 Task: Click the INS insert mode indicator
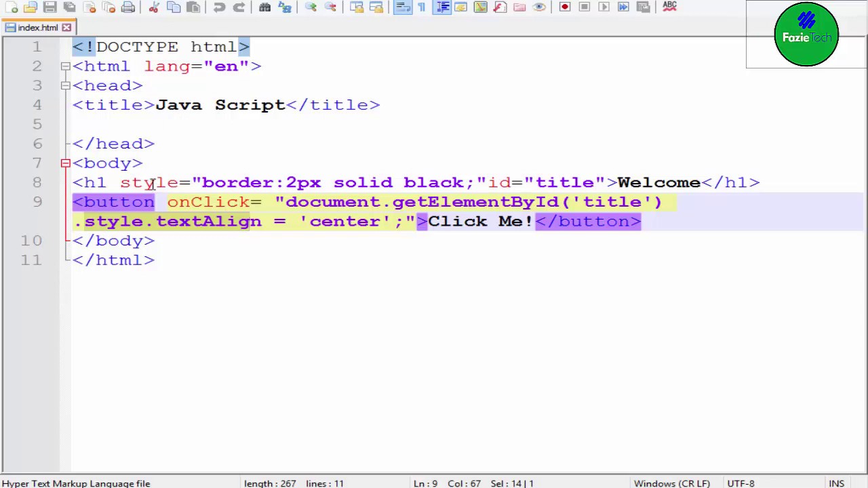click(x=836, y=483)
